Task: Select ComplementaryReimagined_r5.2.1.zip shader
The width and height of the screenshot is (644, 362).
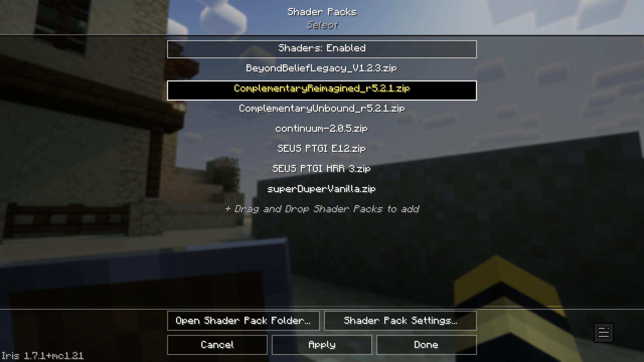Action: [321, 88]
